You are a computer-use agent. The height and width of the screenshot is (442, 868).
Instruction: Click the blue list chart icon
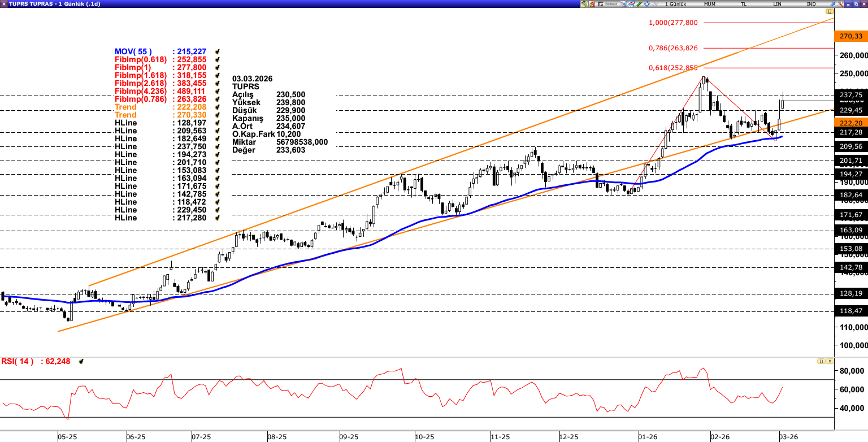(x=623, y=4)
